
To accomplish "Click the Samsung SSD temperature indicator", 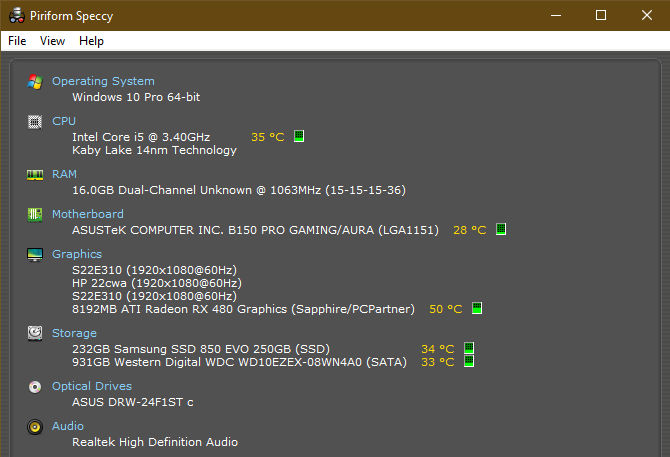I will [x=469, y=348].
